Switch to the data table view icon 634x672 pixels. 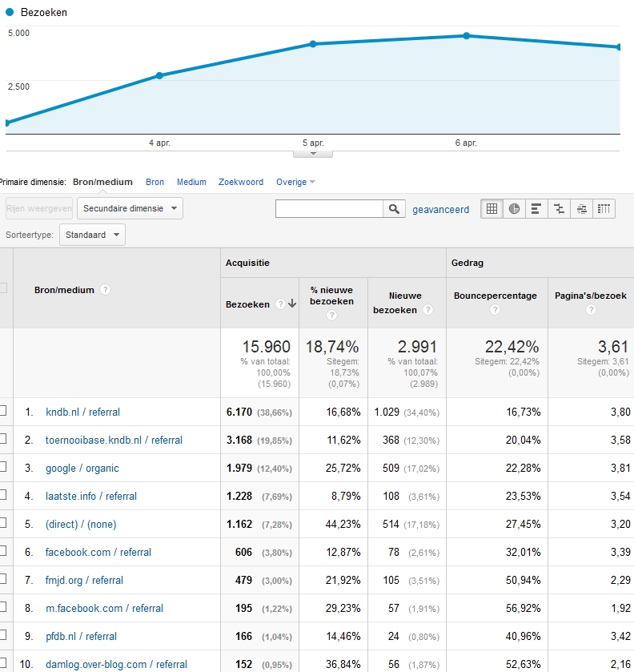point(492,209)
